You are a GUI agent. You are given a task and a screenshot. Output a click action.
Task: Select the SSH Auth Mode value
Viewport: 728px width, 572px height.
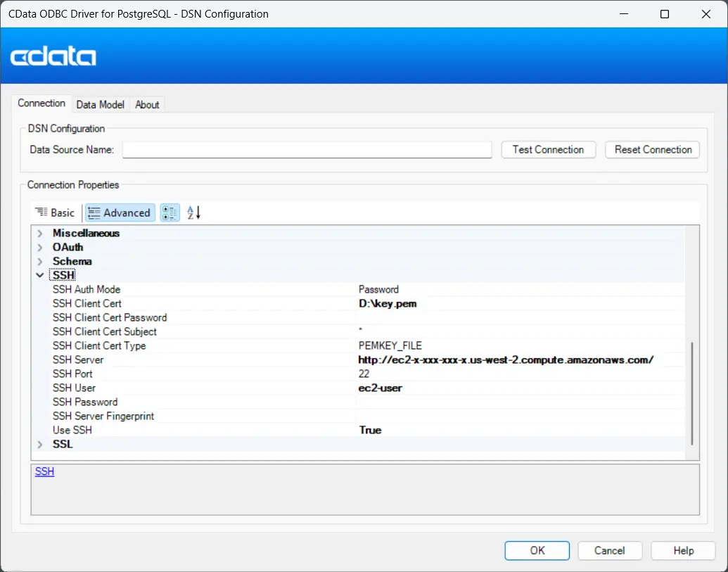pyautogui.click(x=521, y=289)
